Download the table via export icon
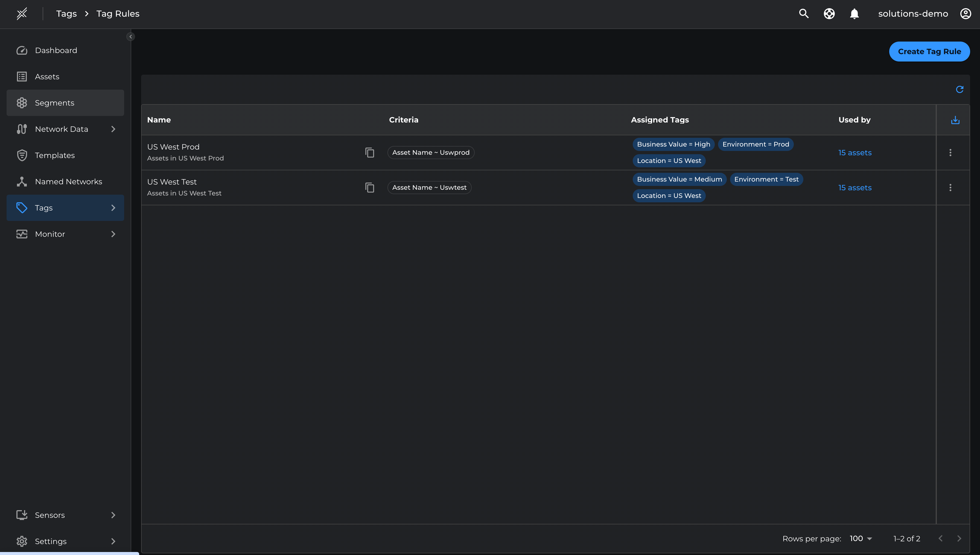Screen dimensions: 980x555 (x=955, y=120)
